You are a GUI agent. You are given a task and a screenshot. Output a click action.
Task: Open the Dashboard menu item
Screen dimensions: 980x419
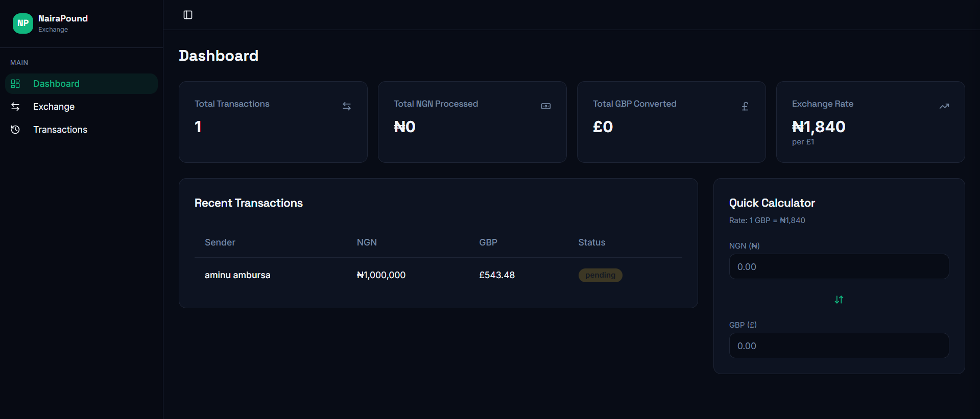81,84
